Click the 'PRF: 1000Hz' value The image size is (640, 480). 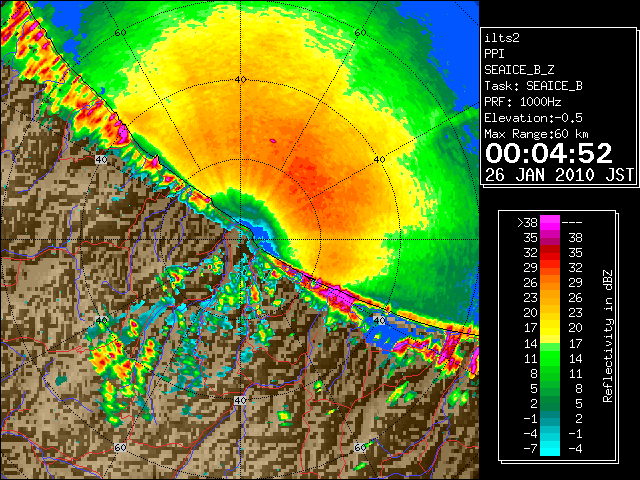point(523,102)
